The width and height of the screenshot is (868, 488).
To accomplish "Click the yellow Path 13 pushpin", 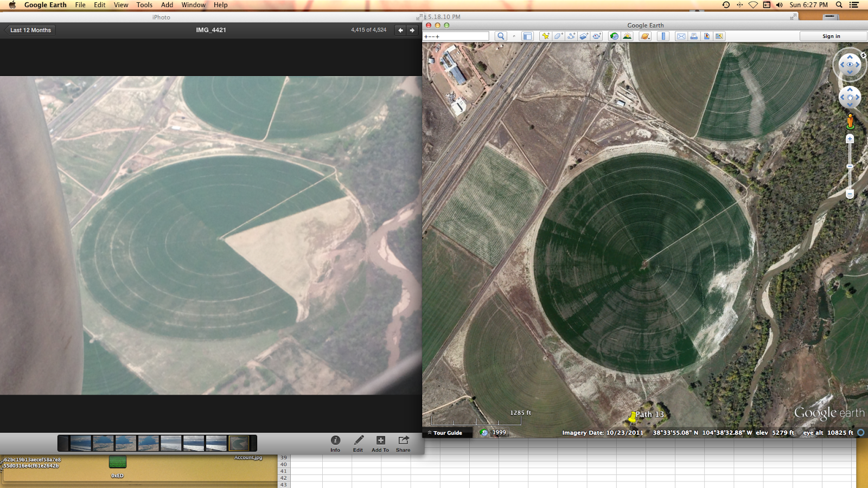I will [632, 417].
